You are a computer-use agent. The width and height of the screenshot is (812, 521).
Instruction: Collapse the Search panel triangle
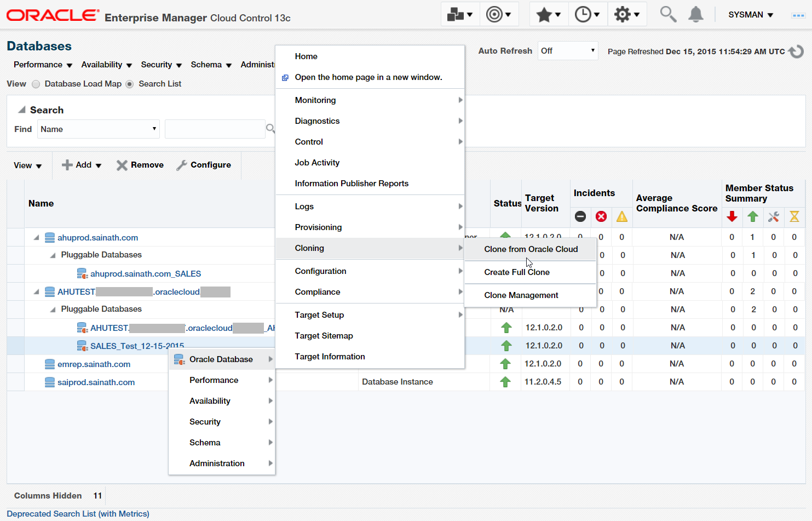22,110
